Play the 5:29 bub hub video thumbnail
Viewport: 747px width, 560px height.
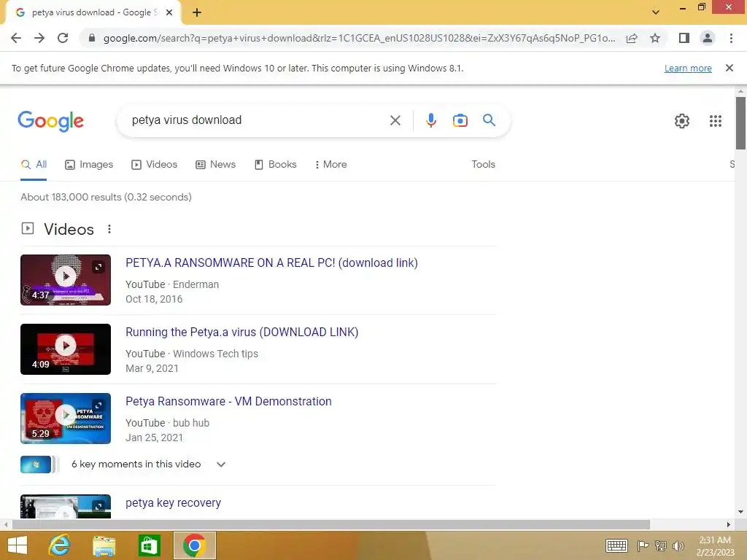pos(66,419)
